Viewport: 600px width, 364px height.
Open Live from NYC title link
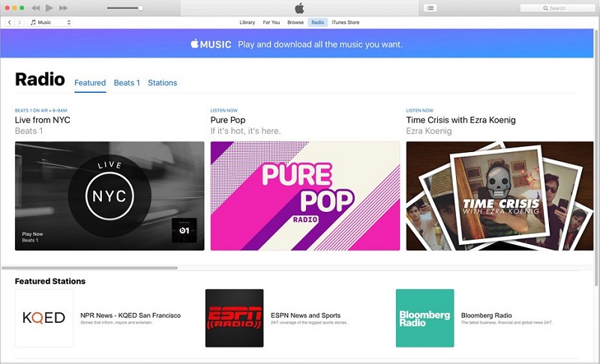(43, 120)
